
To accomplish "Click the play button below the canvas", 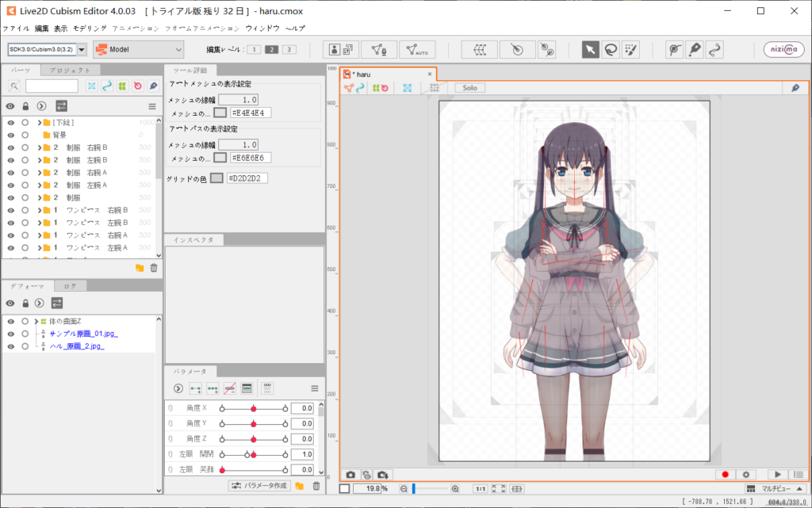I will click(777, 475).
